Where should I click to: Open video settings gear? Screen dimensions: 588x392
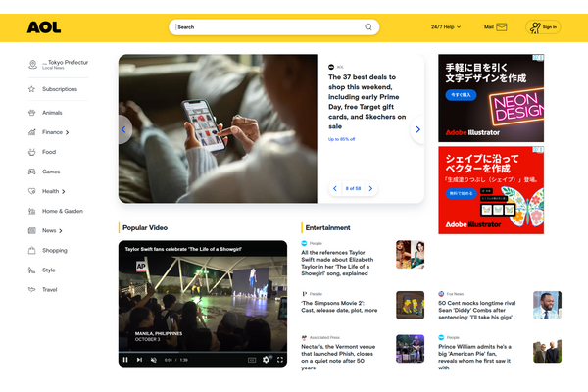[266, 360]
